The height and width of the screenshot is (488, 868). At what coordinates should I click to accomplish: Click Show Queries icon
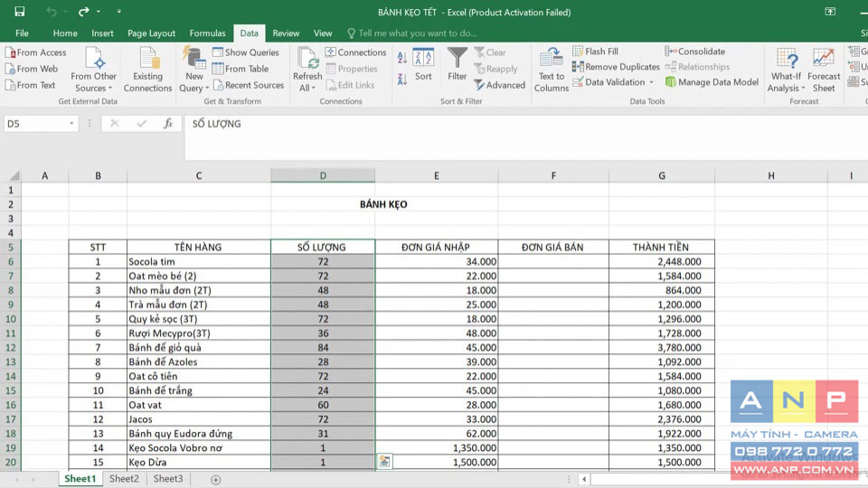[x=218, y=52]
